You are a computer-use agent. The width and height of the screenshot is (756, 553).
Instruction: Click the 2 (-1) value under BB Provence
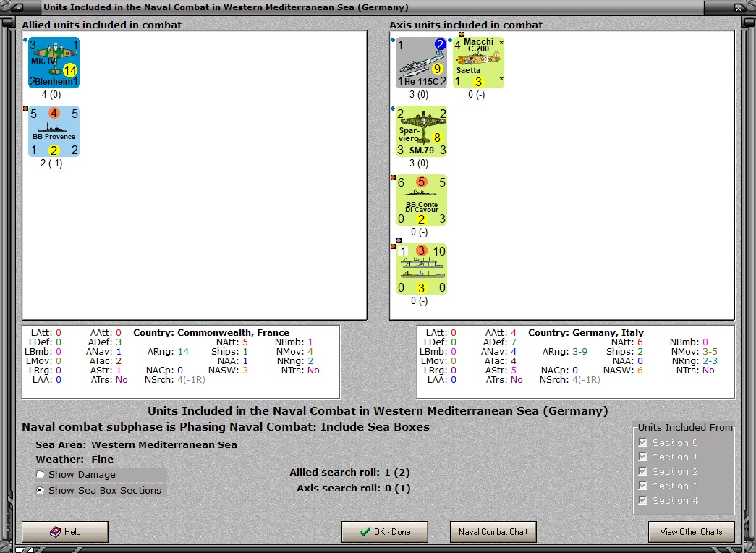[51, 163]
